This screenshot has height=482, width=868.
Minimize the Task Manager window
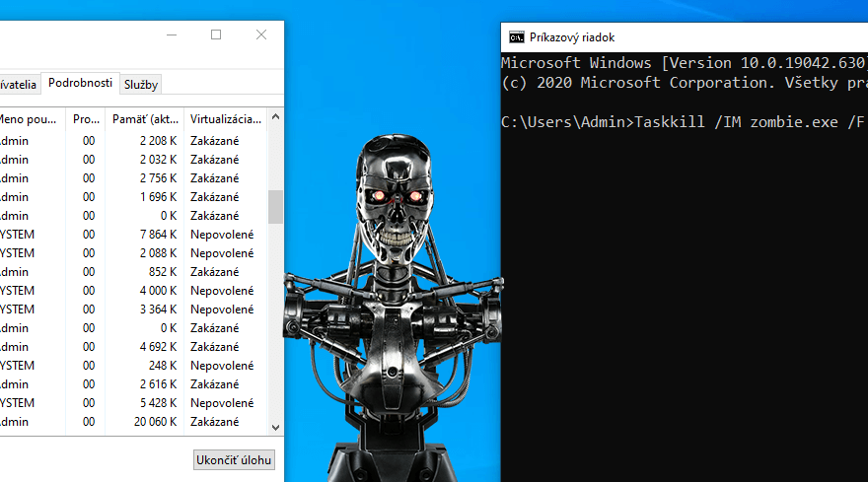pos(171,34)
